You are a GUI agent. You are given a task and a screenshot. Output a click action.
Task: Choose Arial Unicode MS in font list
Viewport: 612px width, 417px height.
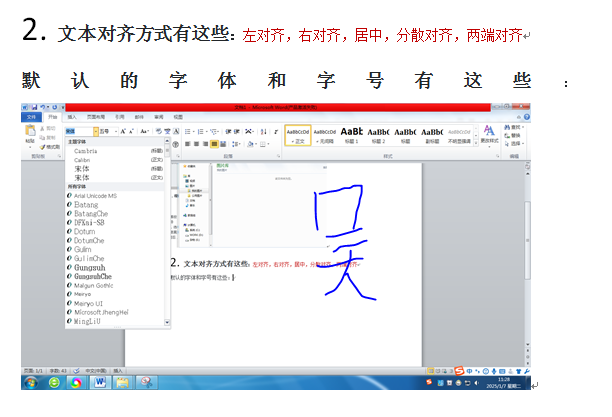coord(115,196)
